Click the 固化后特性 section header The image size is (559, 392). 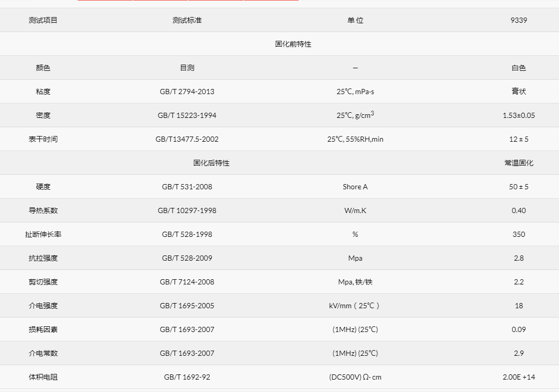click(211, 163)
